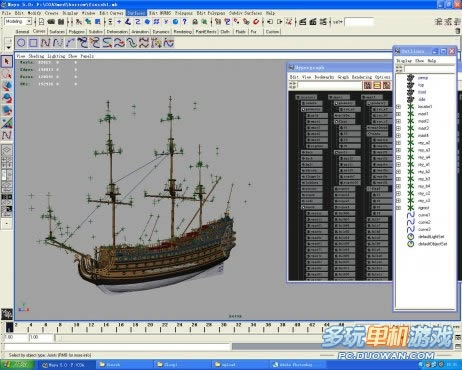Choose the Scale tool in toolbox
462x370 pixels.
[x=7, y=110]
